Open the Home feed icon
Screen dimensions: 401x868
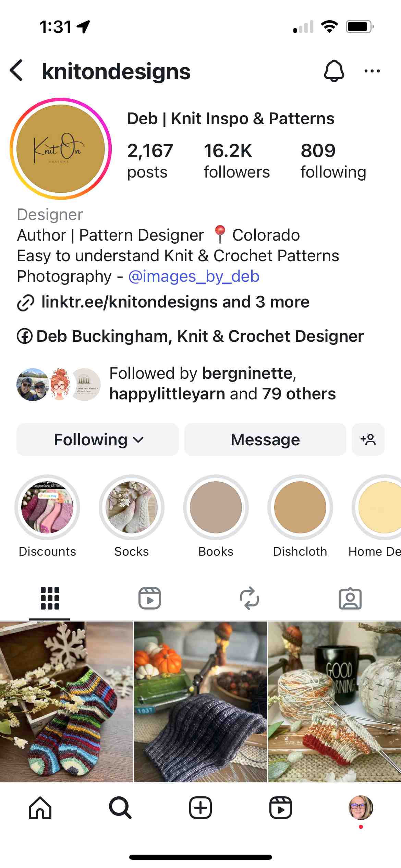coord(40,807)
